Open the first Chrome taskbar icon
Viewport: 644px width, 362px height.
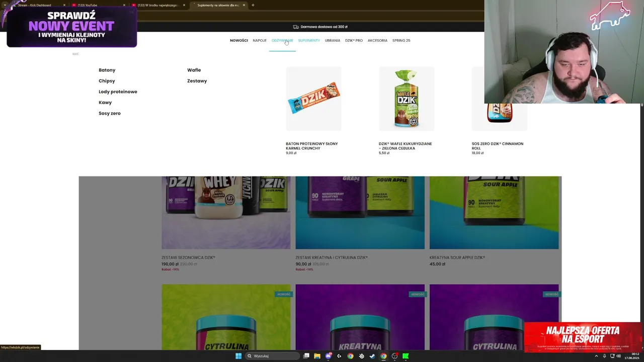(x=350, y=356)
